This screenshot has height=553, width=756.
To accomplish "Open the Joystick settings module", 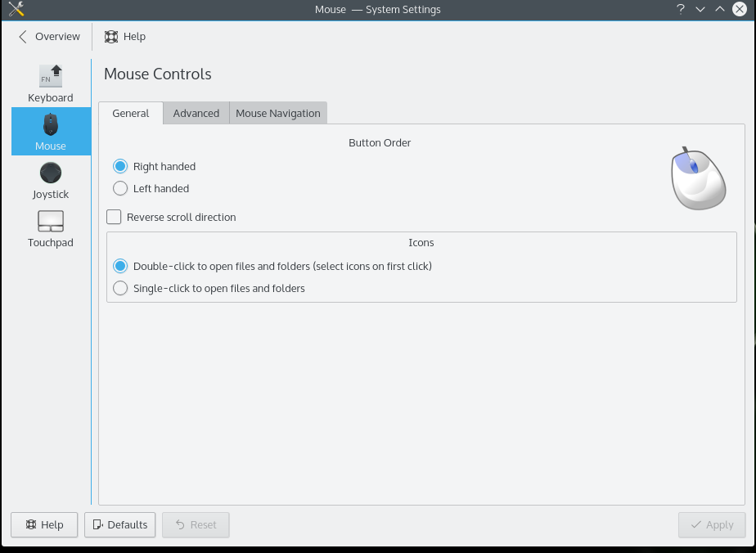I will pos(51,180).
